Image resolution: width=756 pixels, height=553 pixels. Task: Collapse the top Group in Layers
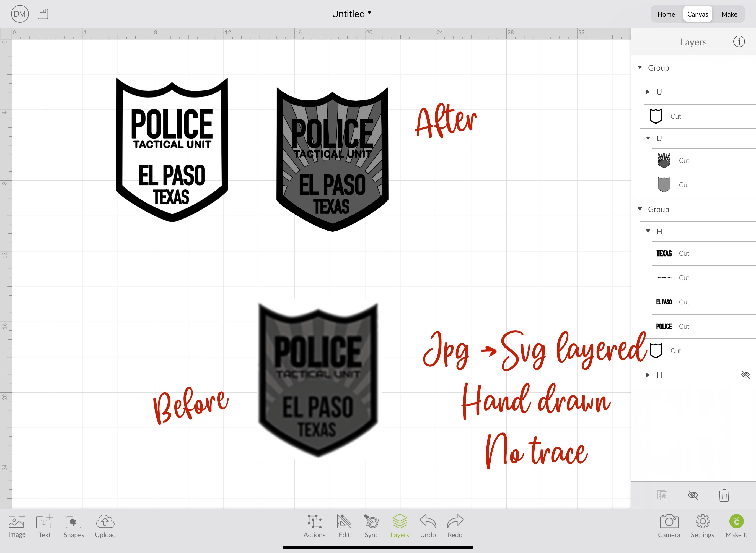(640, 67)
